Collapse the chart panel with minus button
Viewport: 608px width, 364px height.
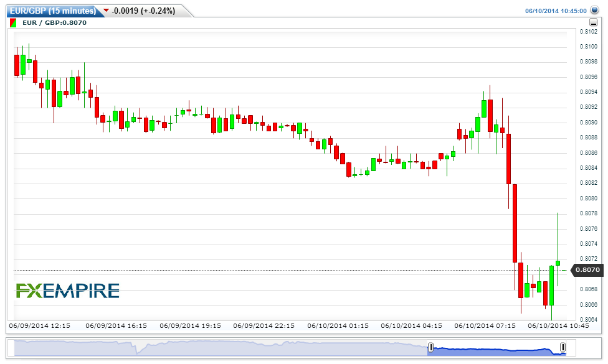click(x=593, y=22)
